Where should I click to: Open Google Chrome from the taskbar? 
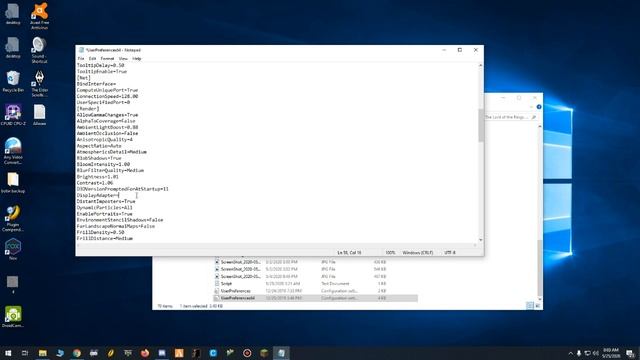(x=77, y=353)
